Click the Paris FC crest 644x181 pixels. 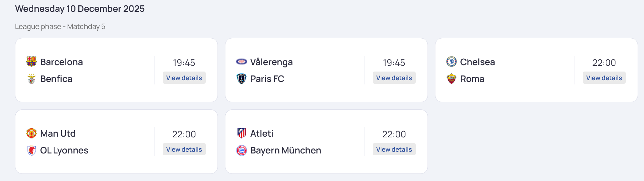(x=241, y=79)
